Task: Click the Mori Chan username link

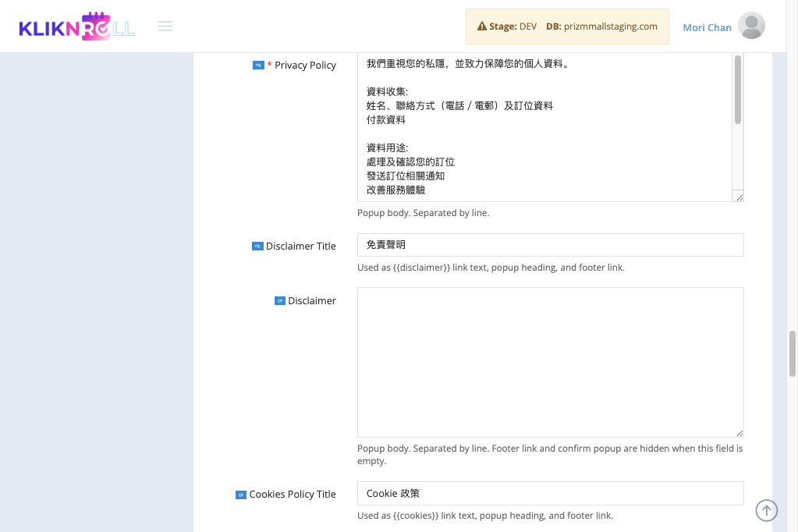Action: point(707,27)
